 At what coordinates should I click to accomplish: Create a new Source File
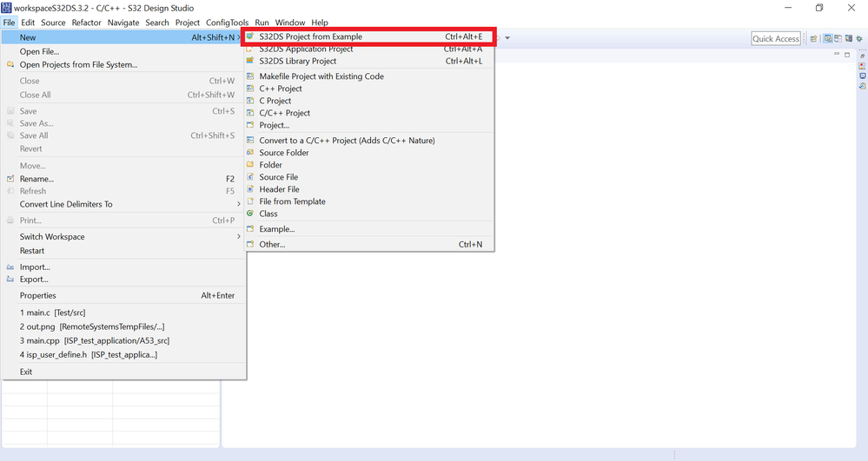click(368, 177)
